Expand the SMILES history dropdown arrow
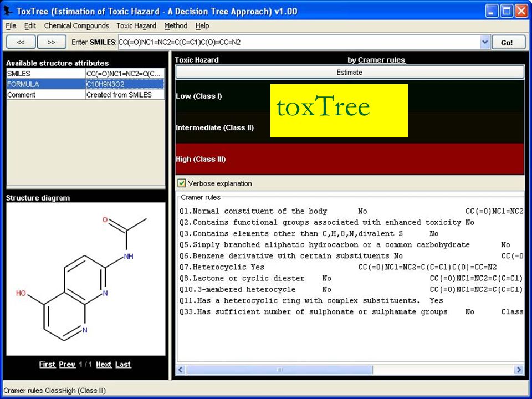The width and height of the screenshot is (532, 399). click(485, 43)
